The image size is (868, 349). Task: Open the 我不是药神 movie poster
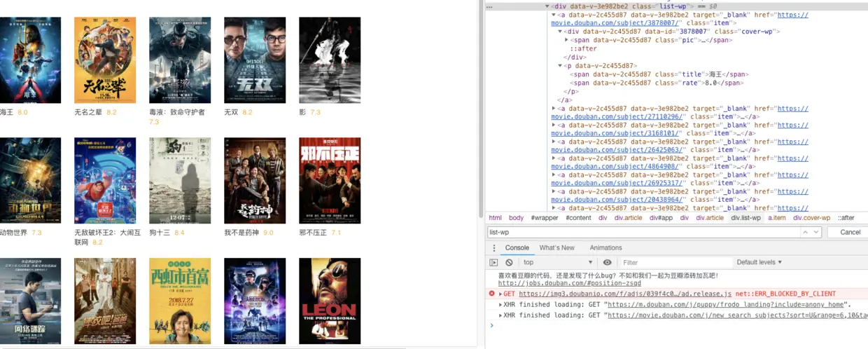click(255, 181)
